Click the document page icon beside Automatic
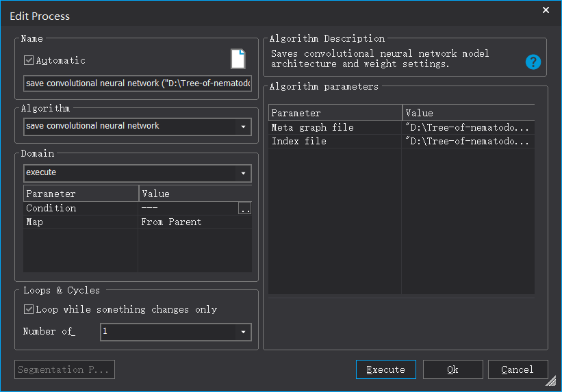Viewport: 562px width, 392px height. pyautogui.click(x=238, y=59)
